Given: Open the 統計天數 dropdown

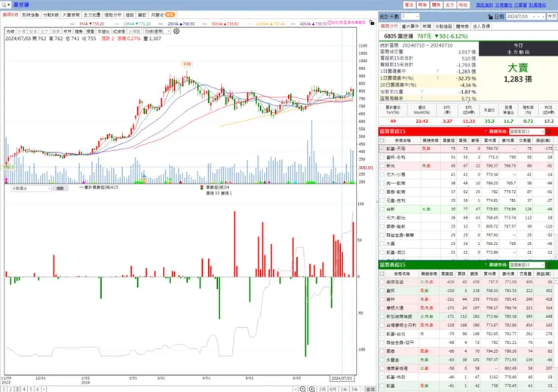Looking at the screenshot, I should coord(410,17).
